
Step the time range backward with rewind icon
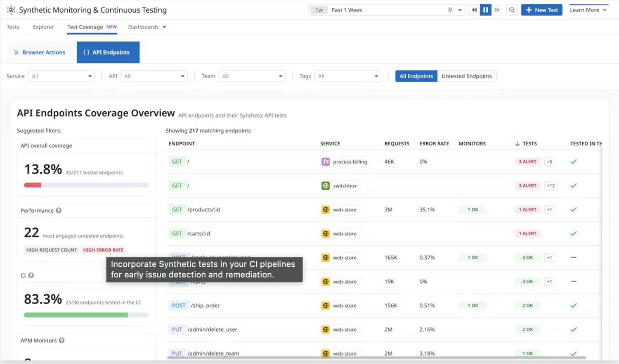click(474, 10)
